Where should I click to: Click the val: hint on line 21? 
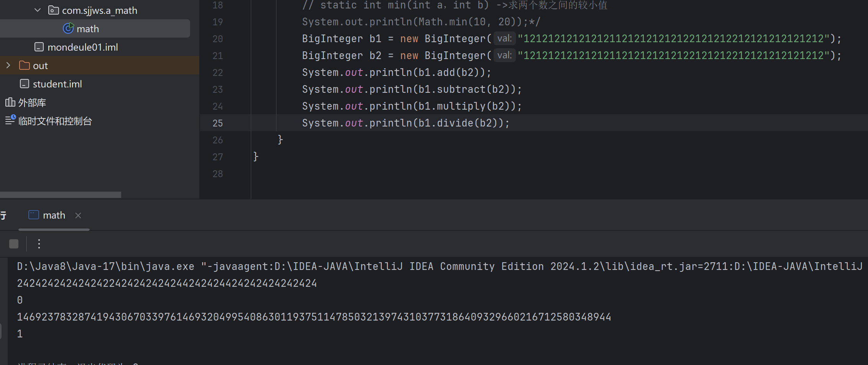(504, 56)
